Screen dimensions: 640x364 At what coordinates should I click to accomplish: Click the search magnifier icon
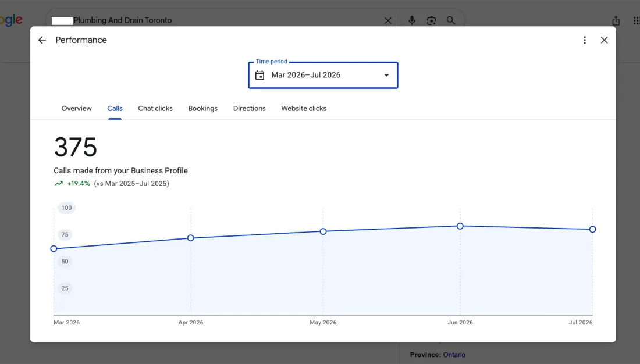coord(450,20)
